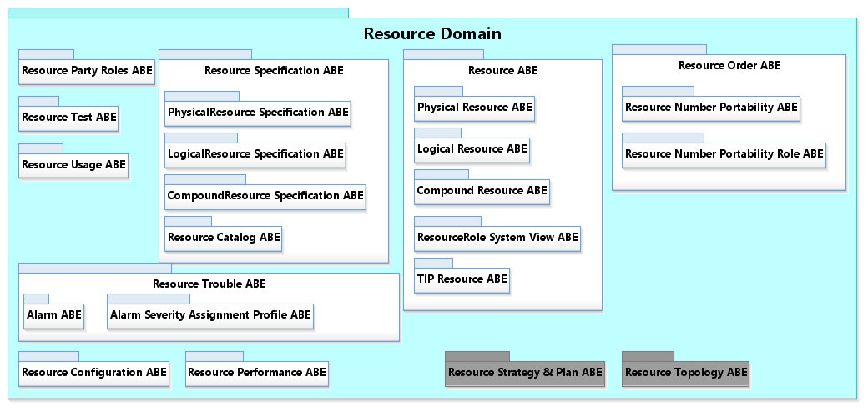Select the Resource Domain title

pos(432,33)
